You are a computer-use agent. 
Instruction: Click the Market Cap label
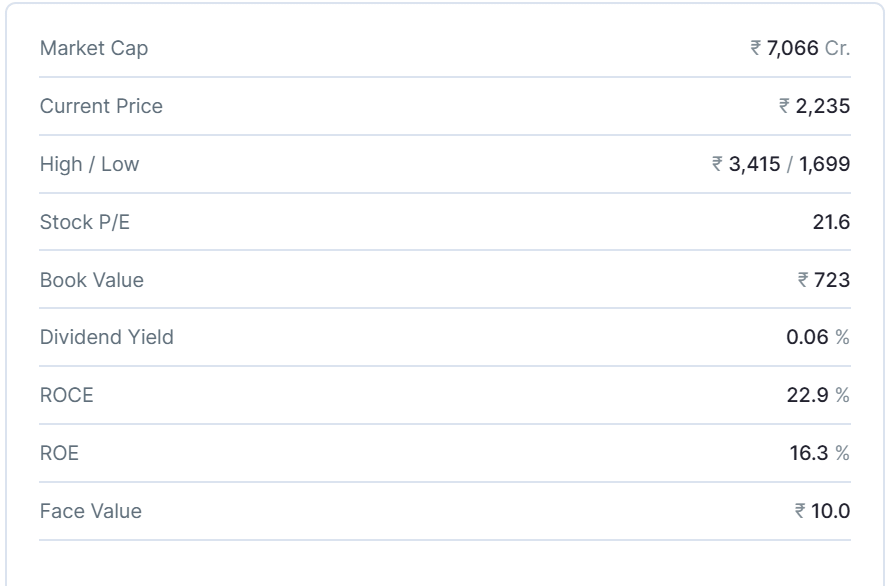94,48
